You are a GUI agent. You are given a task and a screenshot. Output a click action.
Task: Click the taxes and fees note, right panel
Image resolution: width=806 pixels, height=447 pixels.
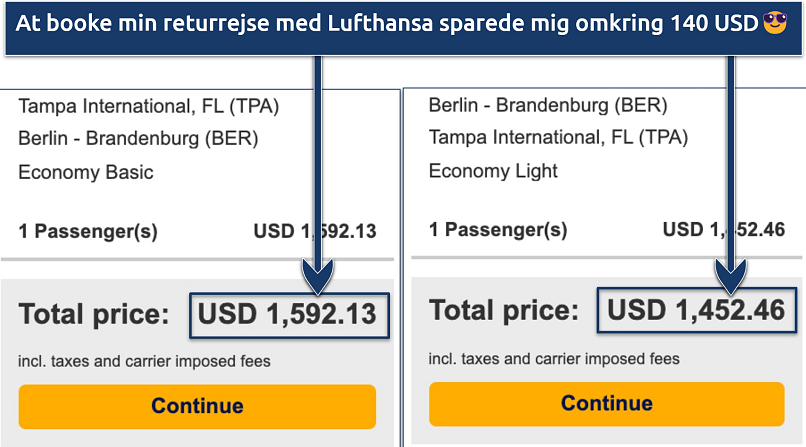click(554, 358)
